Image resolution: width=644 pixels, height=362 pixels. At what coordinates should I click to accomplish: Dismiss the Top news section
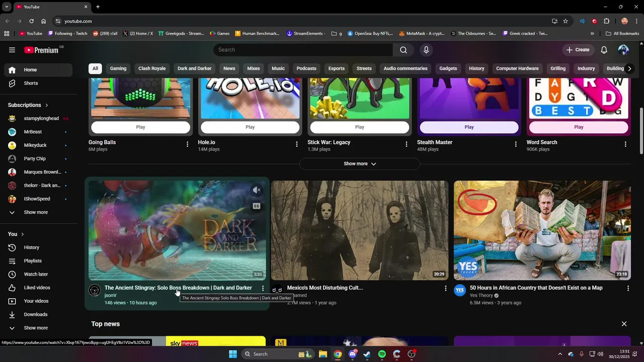624,324
